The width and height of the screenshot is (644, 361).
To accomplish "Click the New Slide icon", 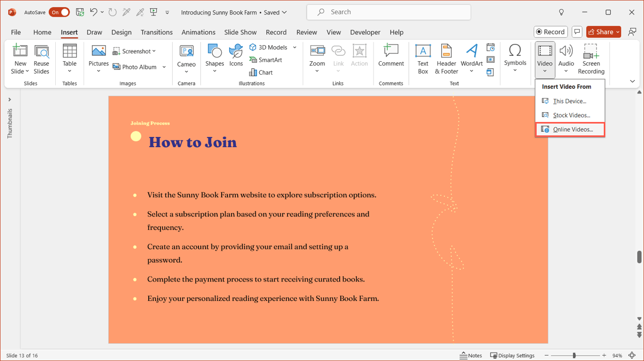I will tap(20, 52).
